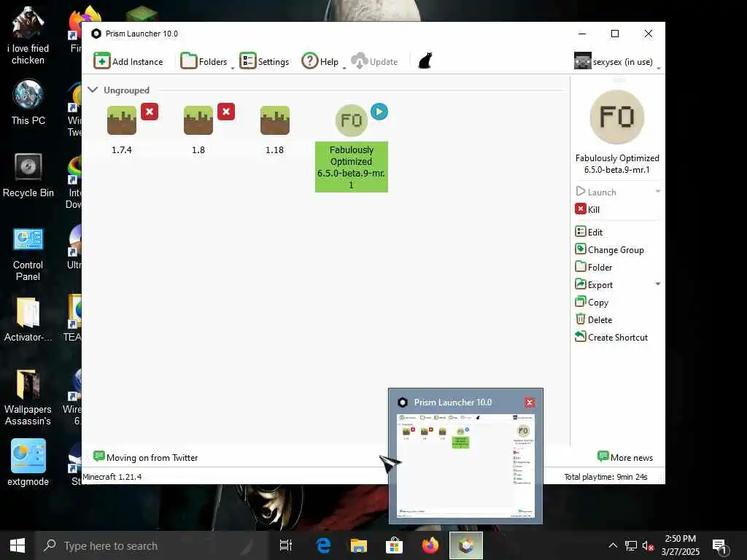Image resolution: width=747 pixels, height=560 pixels.
Task: Collapse the Ungrouped instance group
Action: pyautogui.click(x=93, y=90)
